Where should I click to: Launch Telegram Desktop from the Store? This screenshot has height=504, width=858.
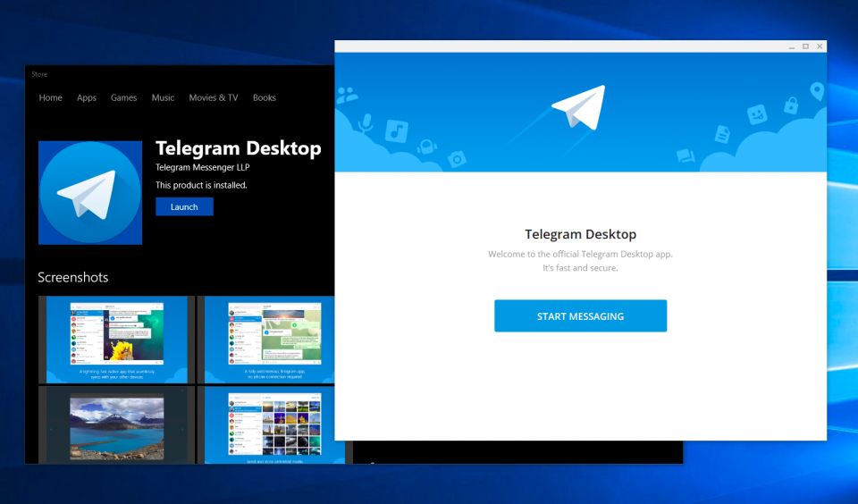[184, 206]
